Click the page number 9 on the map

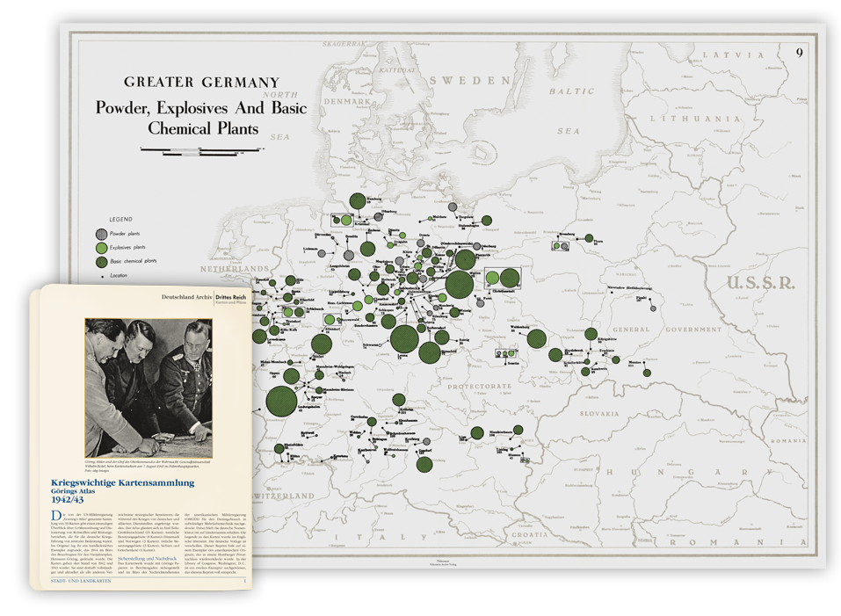pyautogui.click(x=799, y=53)
